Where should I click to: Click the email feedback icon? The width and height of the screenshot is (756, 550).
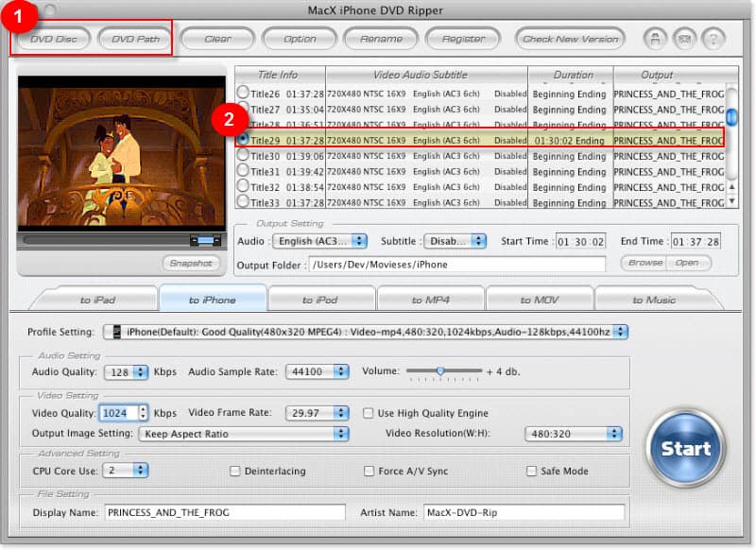[684, 40]
